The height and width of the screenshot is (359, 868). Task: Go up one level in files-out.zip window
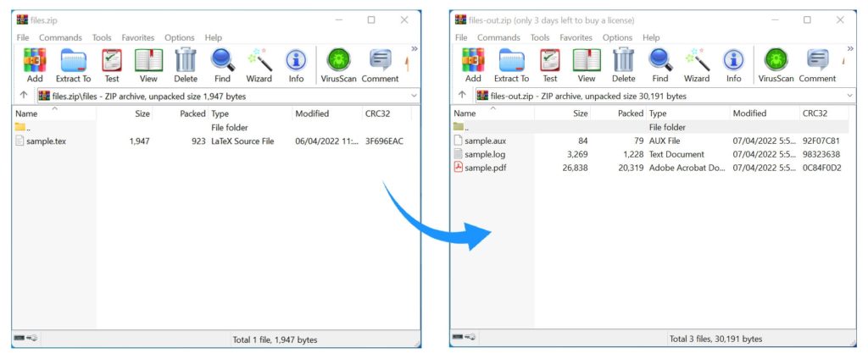[x=462, y=95]
